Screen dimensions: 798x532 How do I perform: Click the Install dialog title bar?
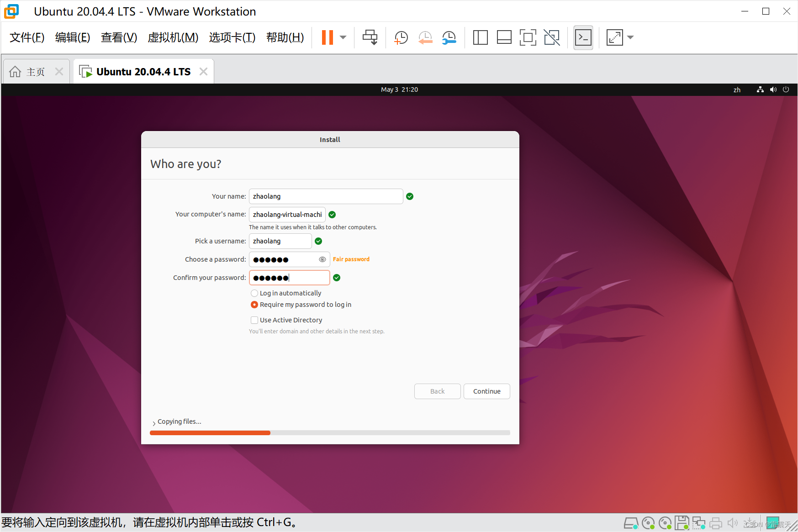pyautogui.click(x=330, y=140)
